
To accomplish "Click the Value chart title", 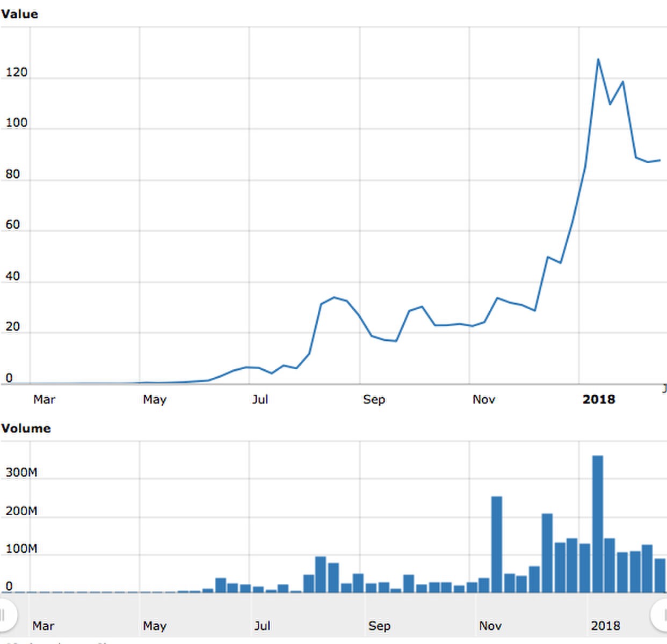I will click(x=20, y=14).
